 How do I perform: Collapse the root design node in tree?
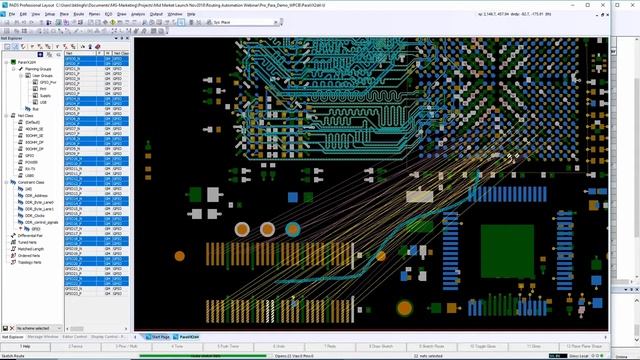[7, 62]
